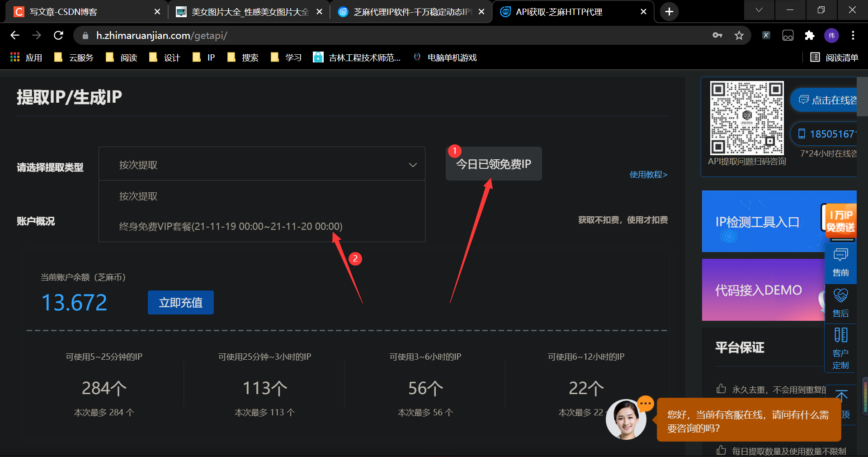Open the 阅读清单 reading list
This screenshot has width=868, height=457.
point(834,57)
